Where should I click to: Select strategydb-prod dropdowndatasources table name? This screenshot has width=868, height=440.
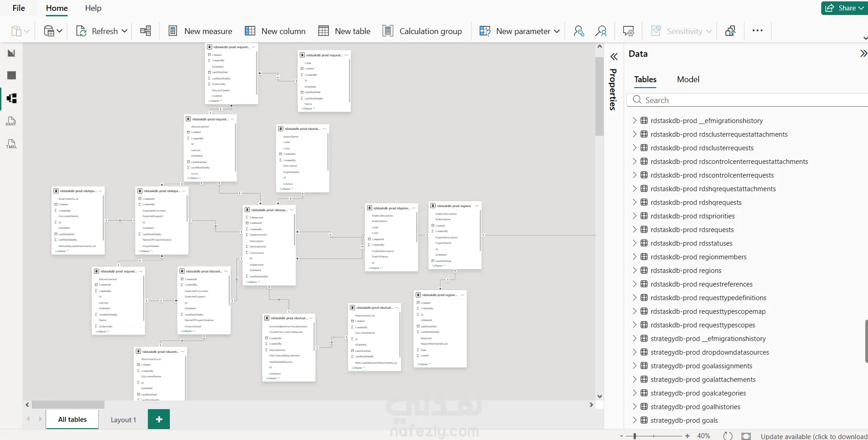coord(709,352)
